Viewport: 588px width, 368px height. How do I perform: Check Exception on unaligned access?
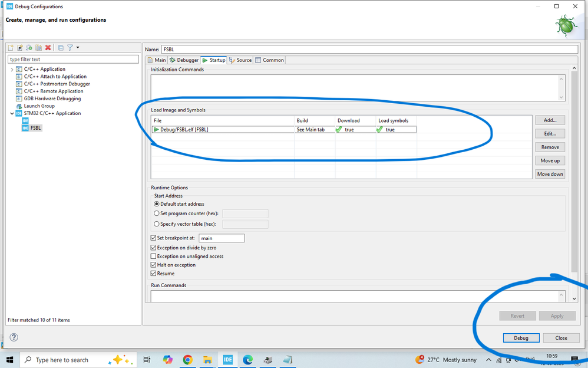153,255
